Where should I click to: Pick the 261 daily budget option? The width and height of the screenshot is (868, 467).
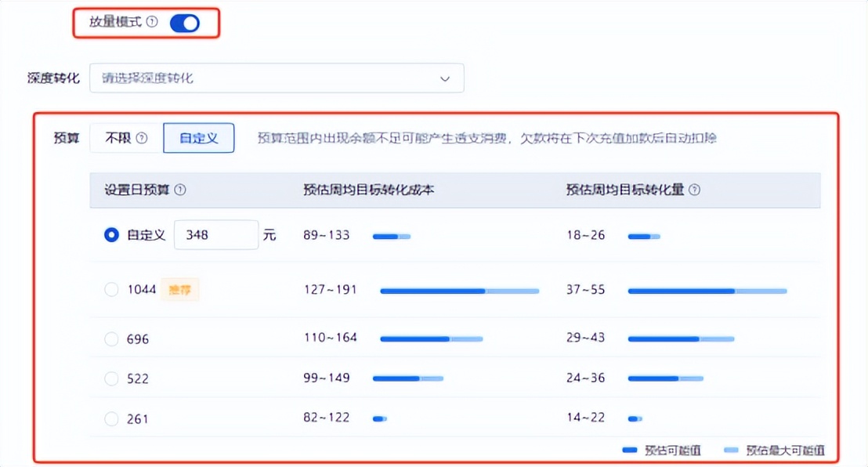[x=111, y=419]
